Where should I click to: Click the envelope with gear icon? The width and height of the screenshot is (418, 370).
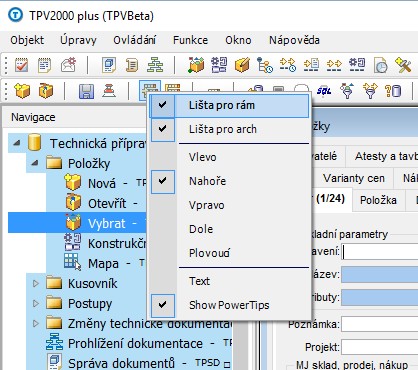[68, 65]
